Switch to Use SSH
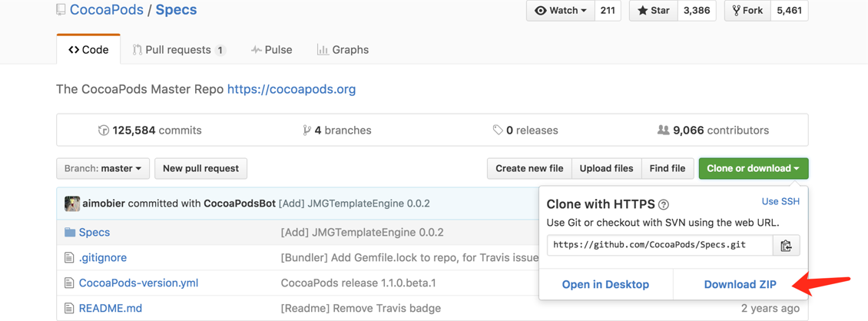 coord(780,201)
